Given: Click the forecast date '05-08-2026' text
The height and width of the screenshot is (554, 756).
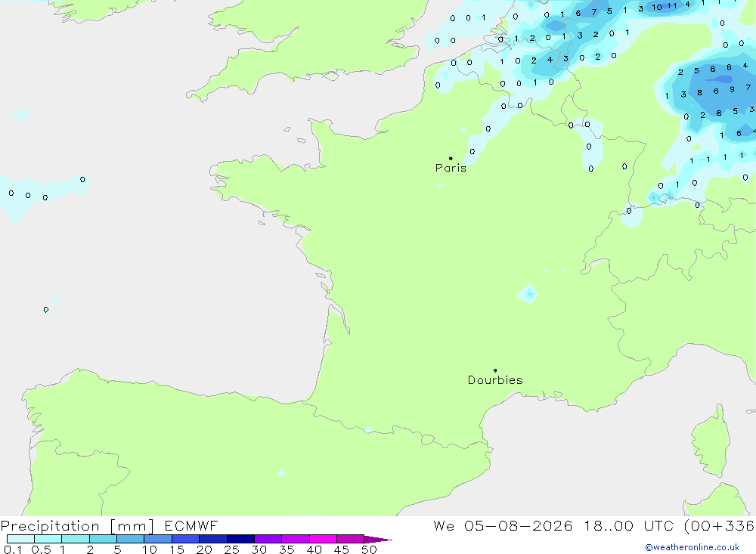Looking at the screenshot, I should pyautogui.click(x=519, y=526).
